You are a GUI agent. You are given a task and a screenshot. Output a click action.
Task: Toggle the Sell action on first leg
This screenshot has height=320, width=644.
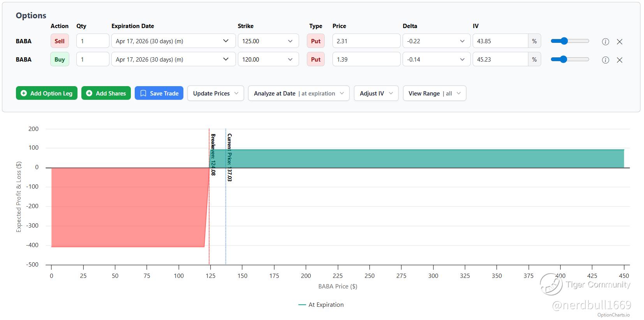click(60, 41)
